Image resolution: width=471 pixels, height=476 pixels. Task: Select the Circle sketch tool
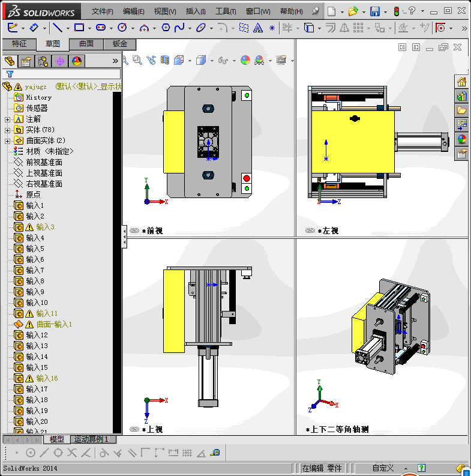point(122,28)
